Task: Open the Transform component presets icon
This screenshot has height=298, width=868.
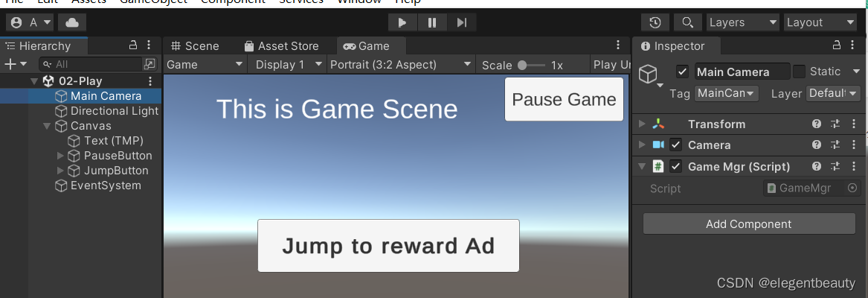Action: [x=835, y=124]
